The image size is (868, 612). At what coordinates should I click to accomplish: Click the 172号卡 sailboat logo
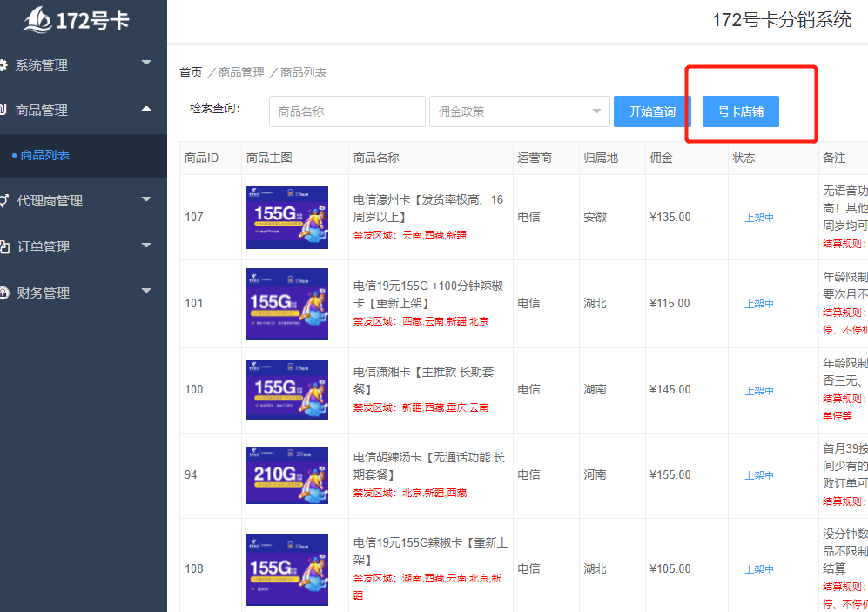pyautogui.click(x=37, y=20)
